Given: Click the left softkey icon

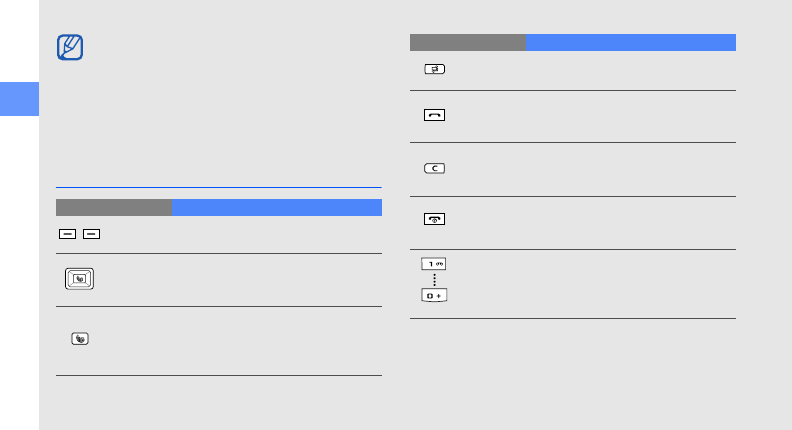Looking at the screenshot, I should point(66,233).
